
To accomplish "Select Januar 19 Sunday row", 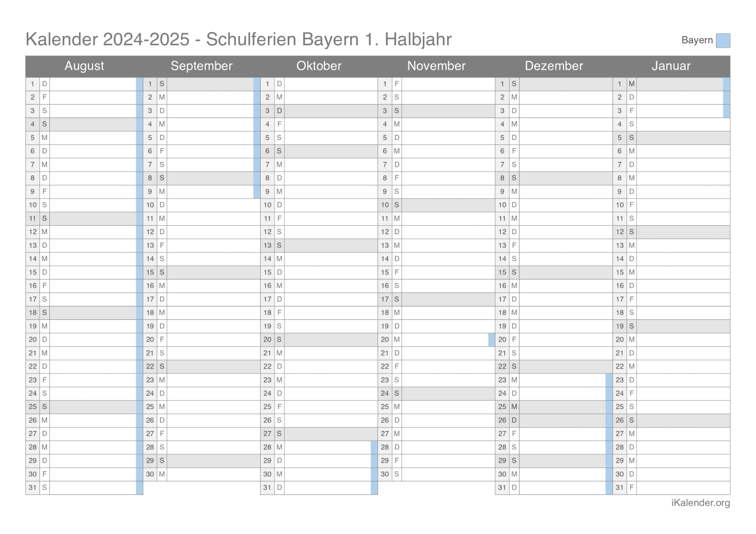I will (671, 326).
